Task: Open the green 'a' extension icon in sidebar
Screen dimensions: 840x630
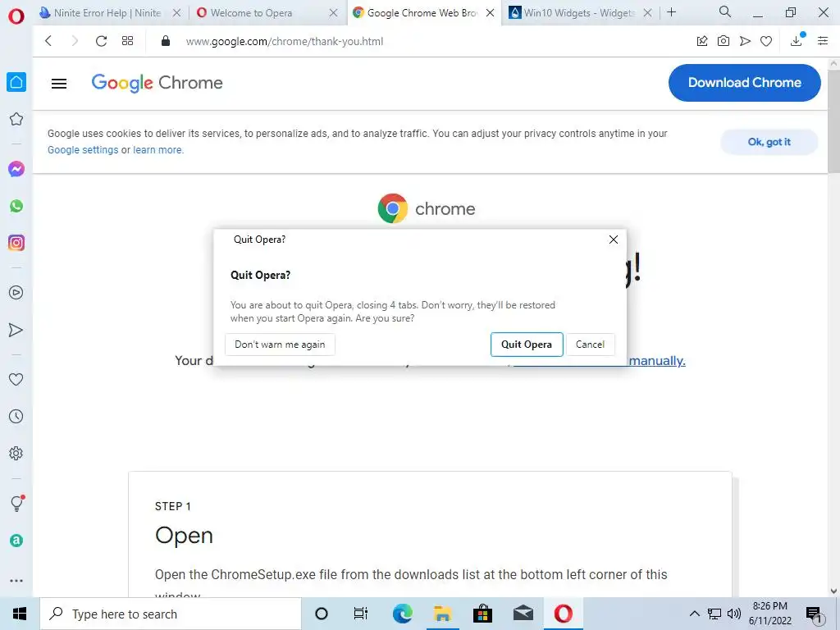Action: coord(16,540)
